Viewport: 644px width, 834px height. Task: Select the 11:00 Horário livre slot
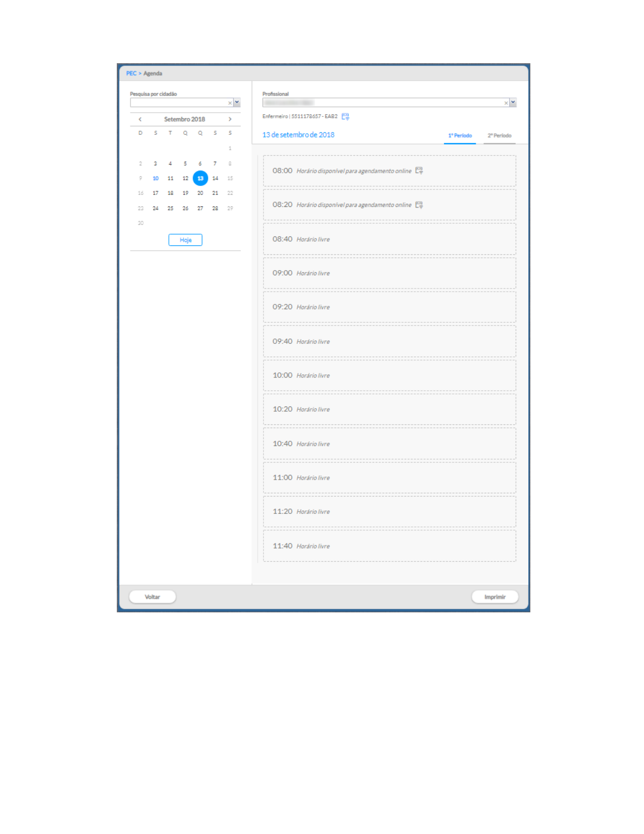[389, 478]
